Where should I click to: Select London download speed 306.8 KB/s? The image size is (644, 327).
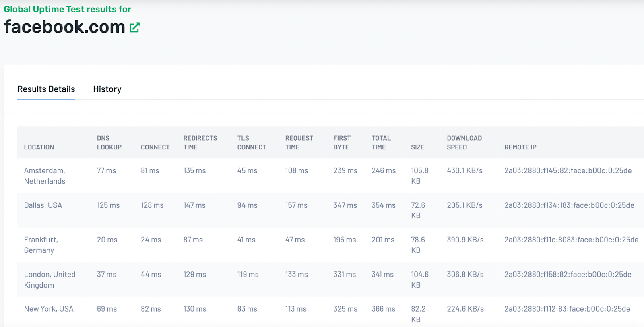(465, 275)
